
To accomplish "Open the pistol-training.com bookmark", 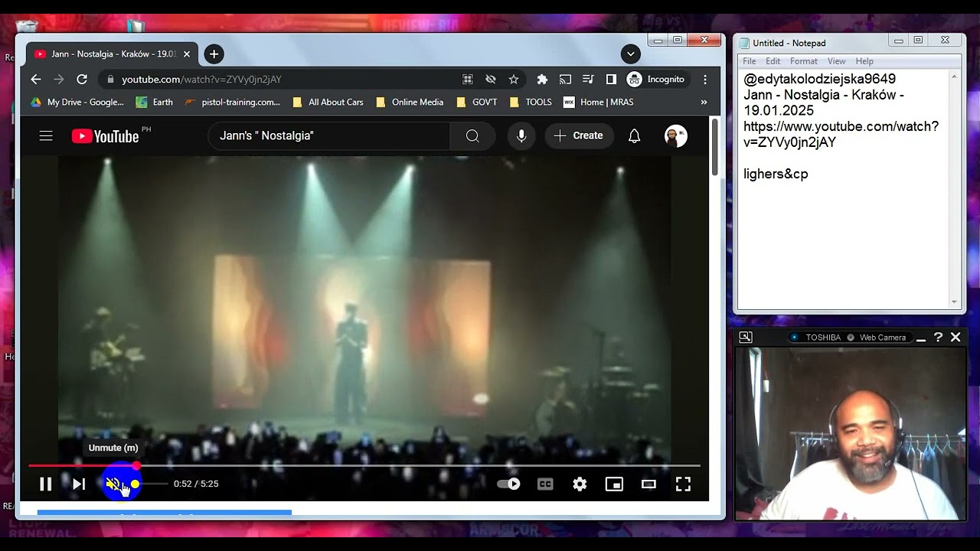I will [x=233, y=102].
